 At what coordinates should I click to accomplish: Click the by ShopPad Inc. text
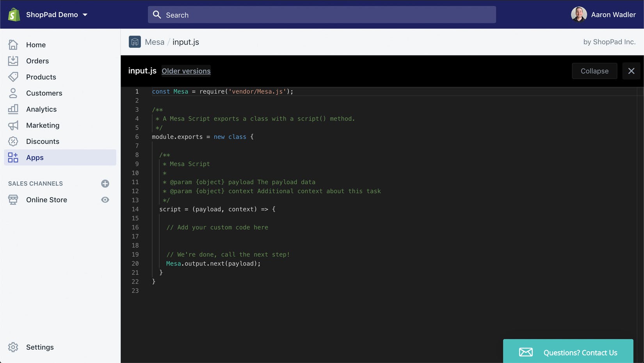(609, 42)
